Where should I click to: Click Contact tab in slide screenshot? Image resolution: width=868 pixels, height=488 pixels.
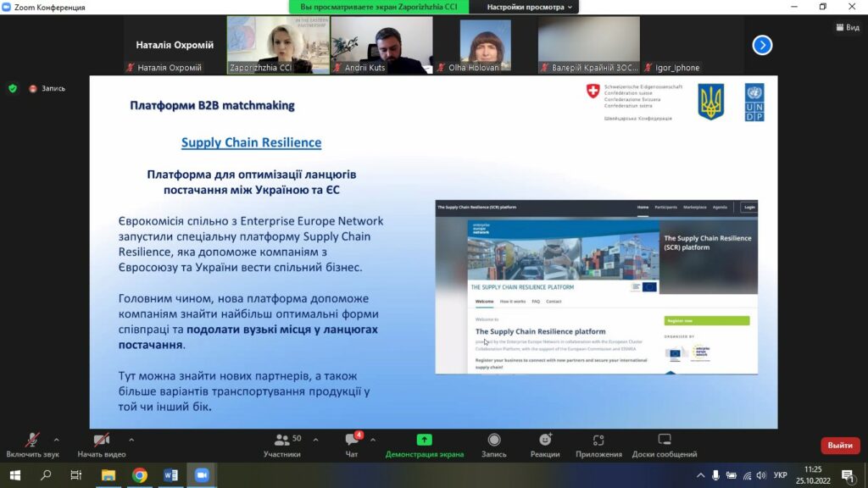[x=554, y=302]
